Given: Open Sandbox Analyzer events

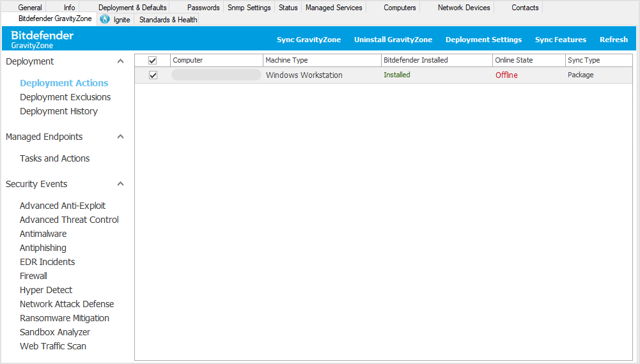Looking at the screenshot, I should pos(55,332).
